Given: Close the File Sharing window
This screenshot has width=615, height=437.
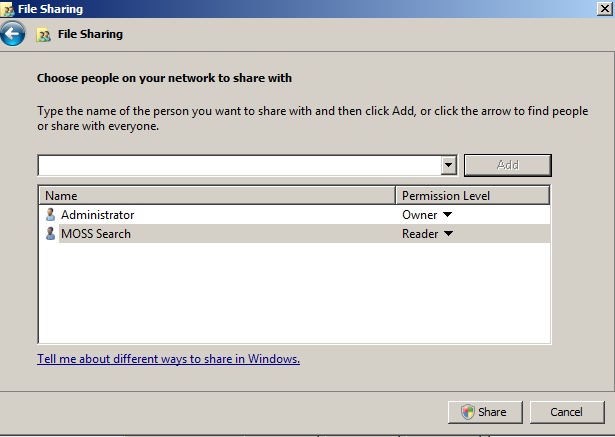Looking at the screenshot, I should click(605, 9).
